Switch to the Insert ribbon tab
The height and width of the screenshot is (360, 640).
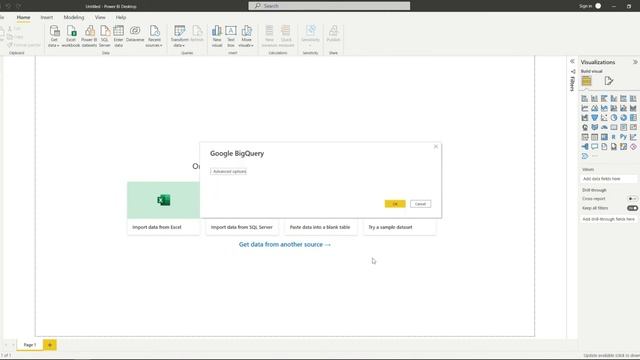click(47, 18)
